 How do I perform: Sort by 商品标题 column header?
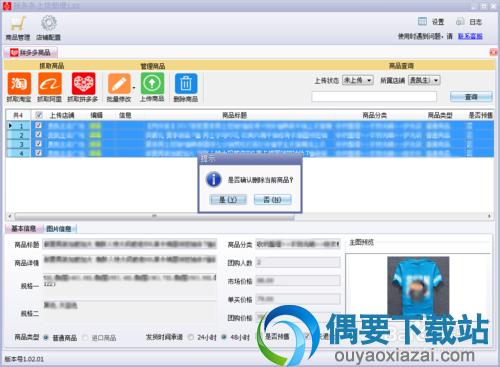[x=235, y=115]
